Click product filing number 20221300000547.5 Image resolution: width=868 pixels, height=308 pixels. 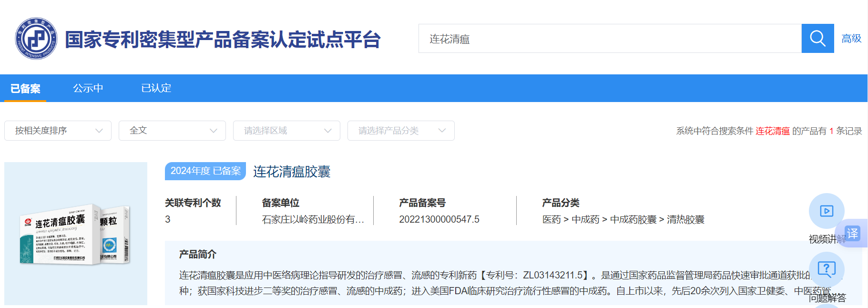coord(439,219)
